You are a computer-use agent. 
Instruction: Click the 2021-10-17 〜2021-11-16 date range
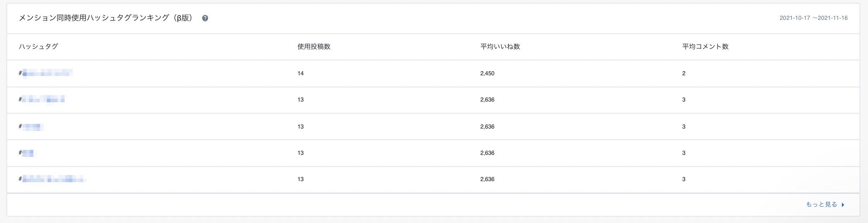point(813,18)
